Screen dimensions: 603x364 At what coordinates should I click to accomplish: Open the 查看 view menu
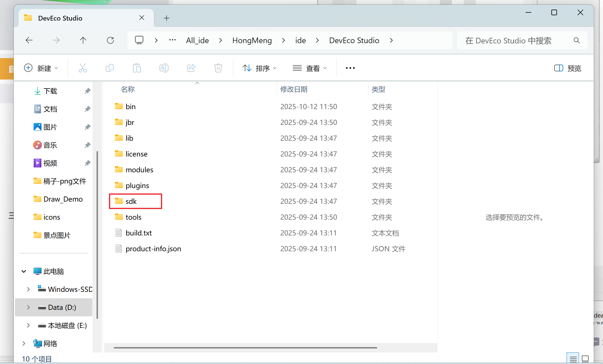(310, 68)
